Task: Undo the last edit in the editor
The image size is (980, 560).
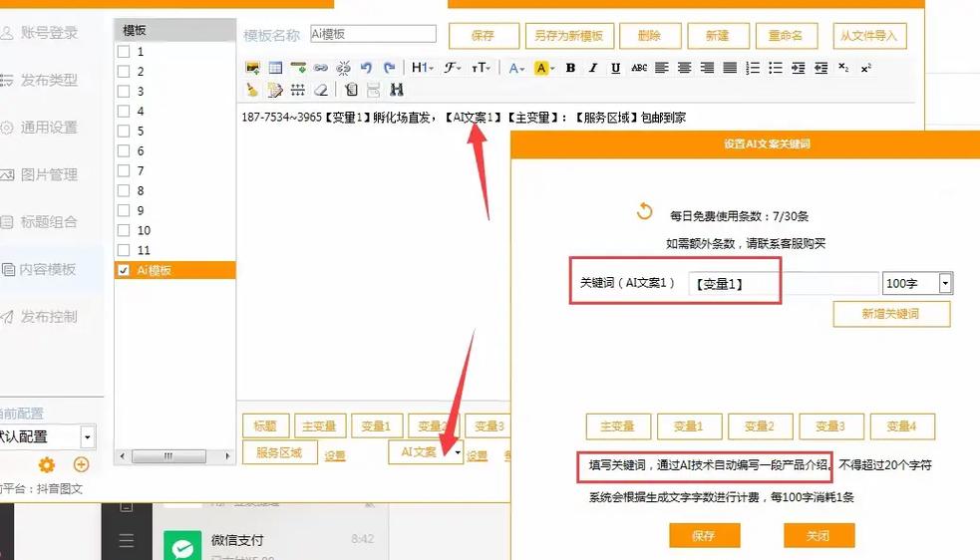Action: tap(366, 68)
